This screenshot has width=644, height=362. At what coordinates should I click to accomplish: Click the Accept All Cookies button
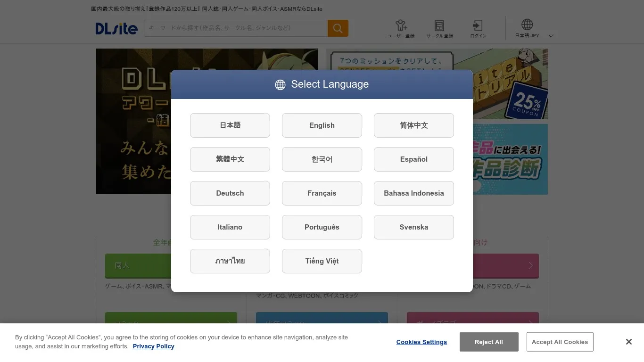coord(560,342)
